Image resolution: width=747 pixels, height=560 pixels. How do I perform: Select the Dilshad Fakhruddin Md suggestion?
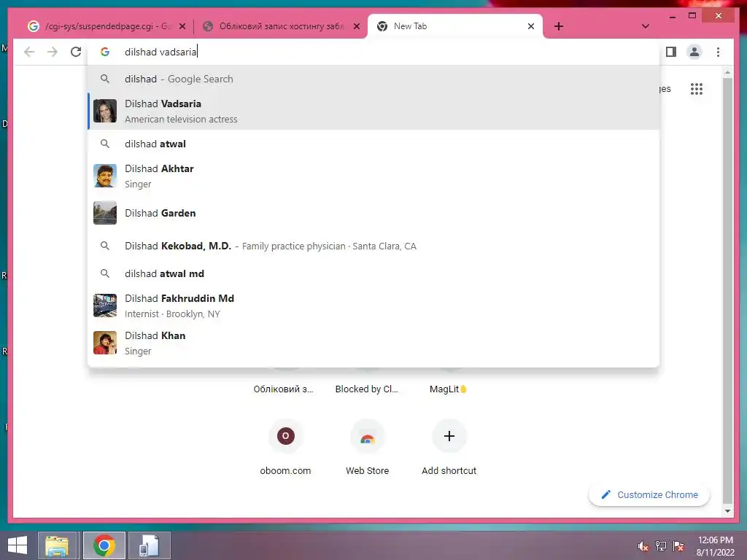(x=373, y=306)
